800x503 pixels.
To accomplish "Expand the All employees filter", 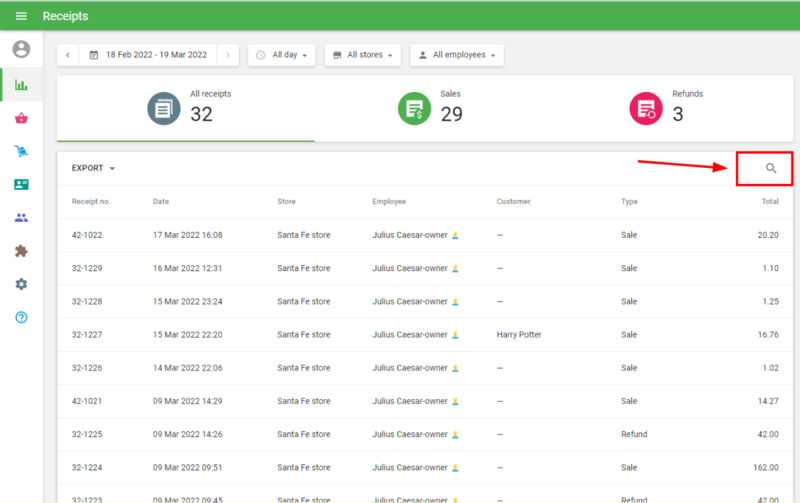I will pyautogui.click(x=456, y=55).
